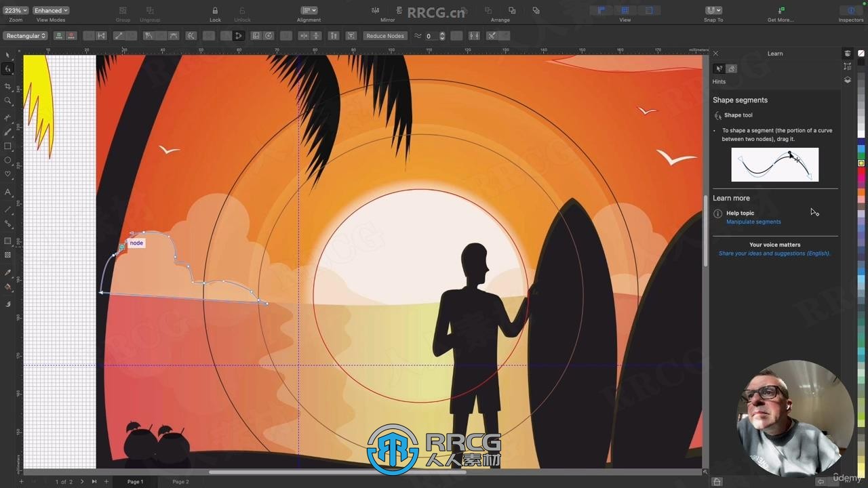Go to the next page arrow
Image resolution: width=868 pixels, height=488 pixels.
pyautogui.click(x=82, y=482)
